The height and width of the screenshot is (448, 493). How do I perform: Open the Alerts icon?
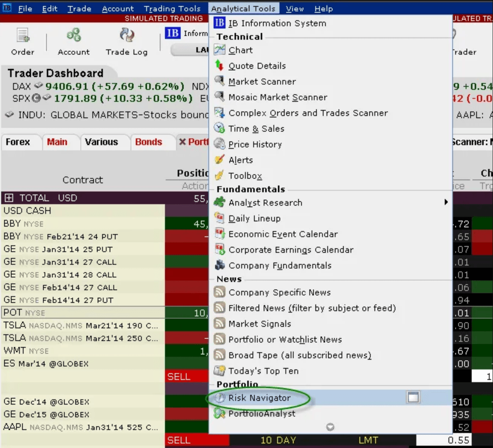click(x=219, y=159)
